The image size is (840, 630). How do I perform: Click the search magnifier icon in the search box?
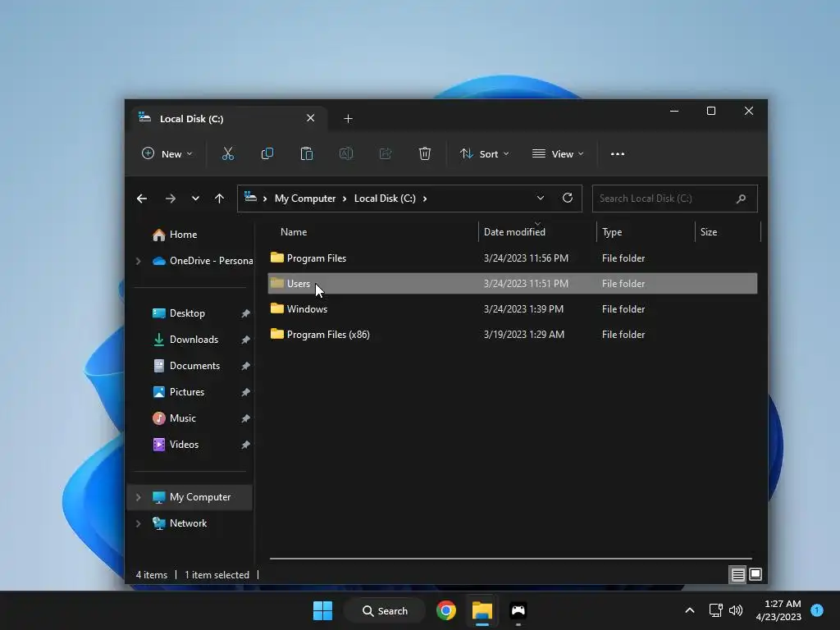click(741, 199)
